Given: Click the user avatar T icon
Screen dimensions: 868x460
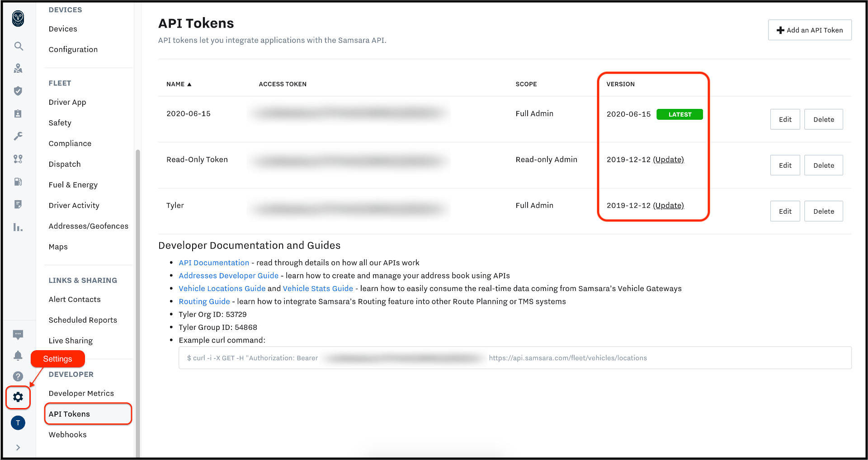Looking at the screenshot, I should (x=18, y=423).
